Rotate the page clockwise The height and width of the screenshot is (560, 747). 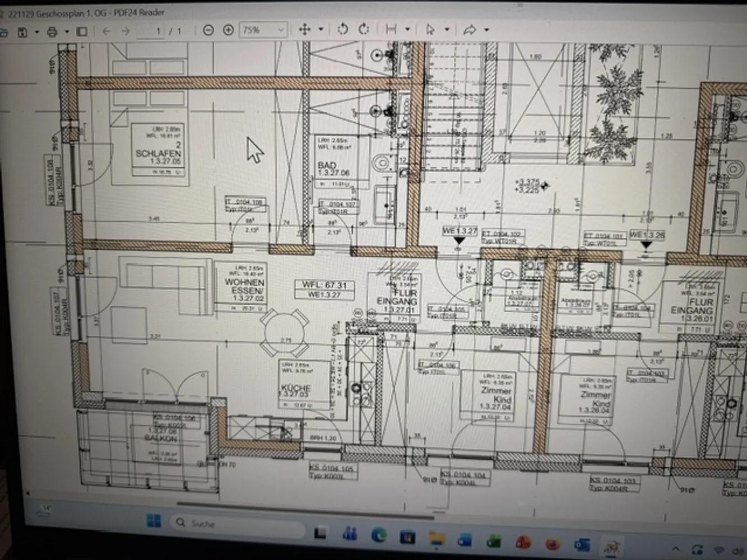(x=364, y=29)
